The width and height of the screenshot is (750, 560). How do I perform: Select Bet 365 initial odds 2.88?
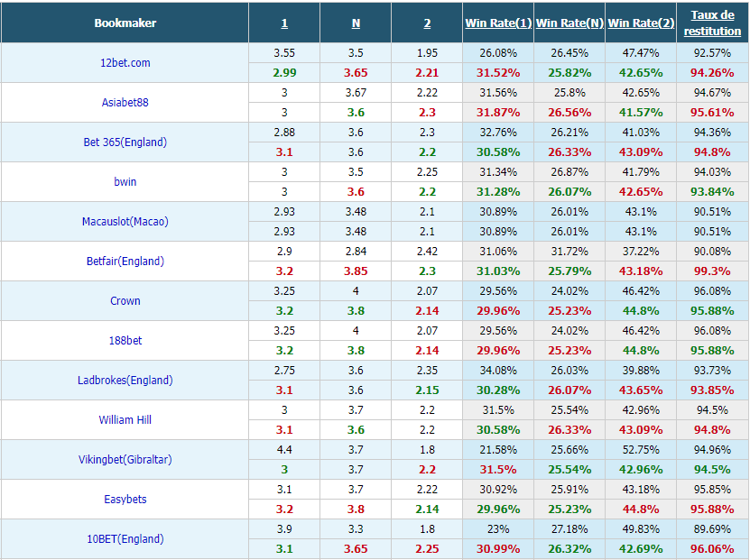(x=284, y=133)
